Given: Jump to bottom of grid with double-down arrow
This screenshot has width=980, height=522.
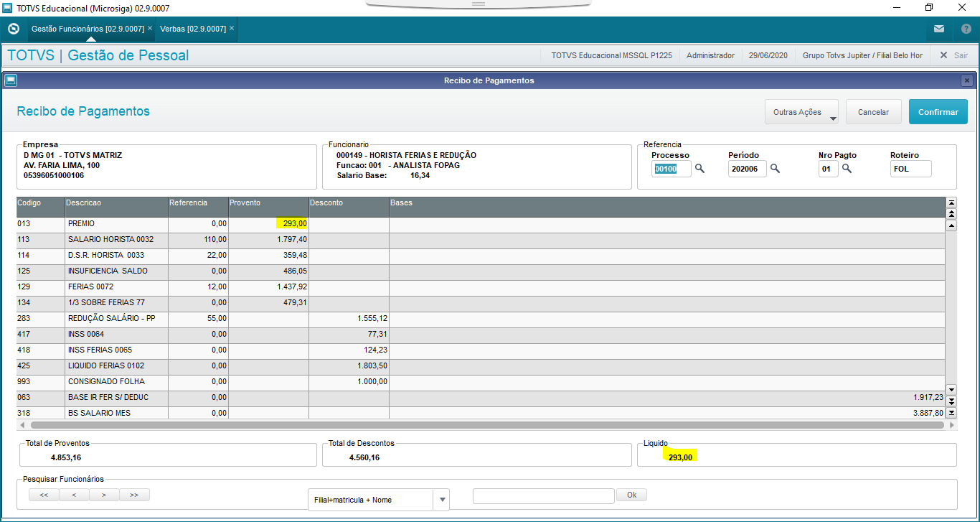Looking at the screenshot, I should click(x=951, y=401).
